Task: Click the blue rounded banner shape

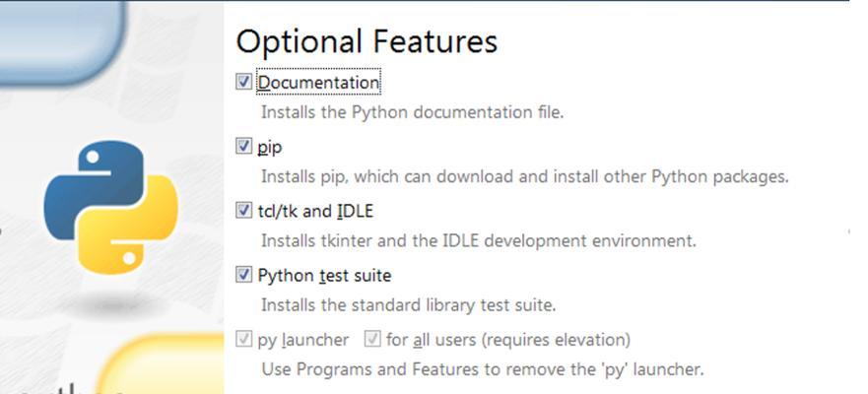Action: click(62, 42)
